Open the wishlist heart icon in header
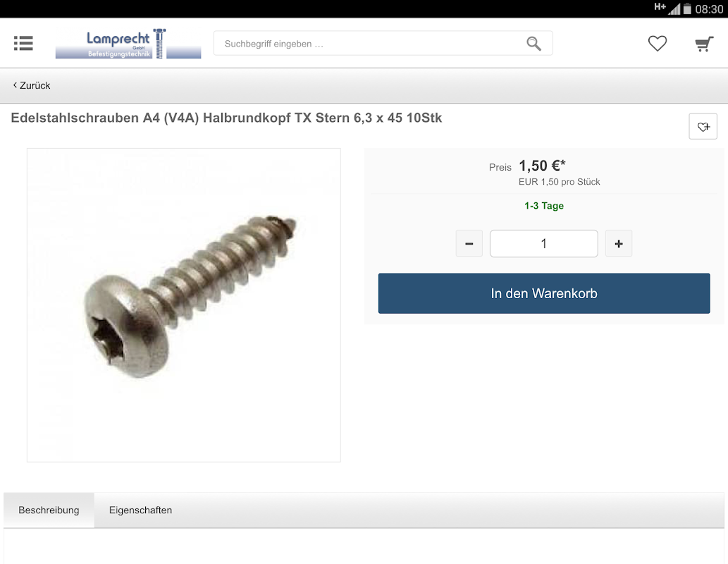The height and width of the screenshot is (564, 728). tap(657, 44)
